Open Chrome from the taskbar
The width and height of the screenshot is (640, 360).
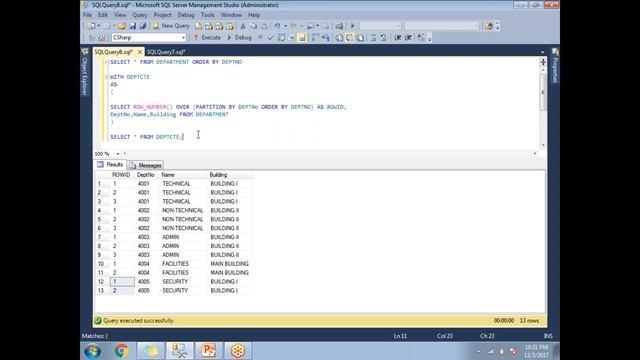tap(121, 351)
